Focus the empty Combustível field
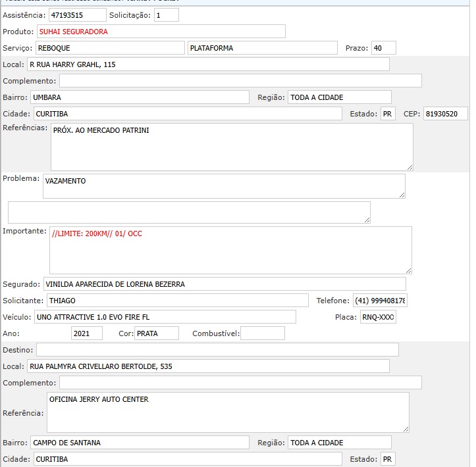Screen dimensions: 476x467 click(x=262, y=333)
